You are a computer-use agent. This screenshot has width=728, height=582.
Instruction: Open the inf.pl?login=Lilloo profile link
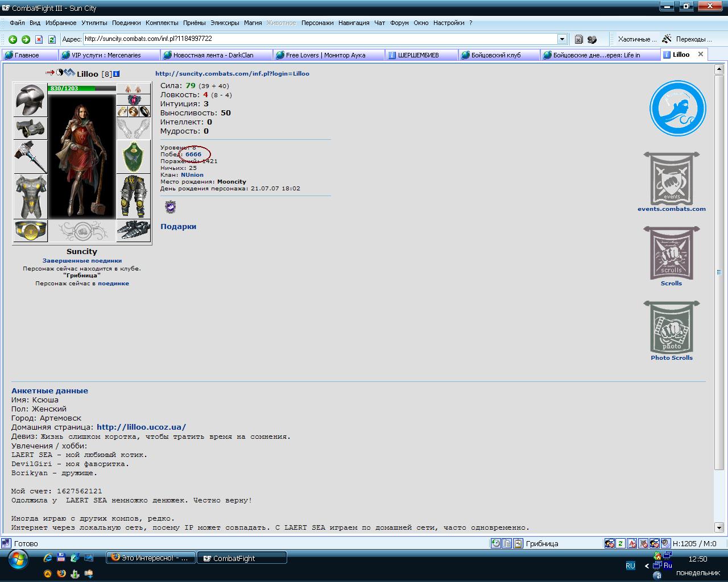232,73
